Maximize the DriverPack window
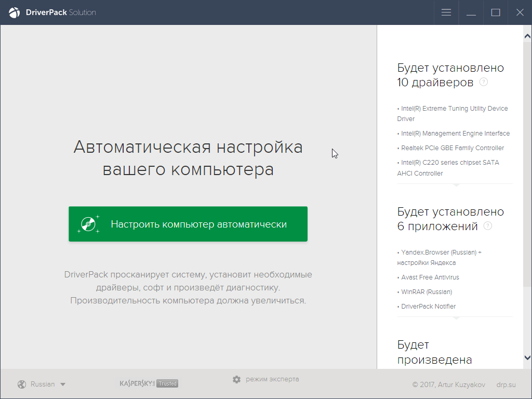 [x=495, y=12]
